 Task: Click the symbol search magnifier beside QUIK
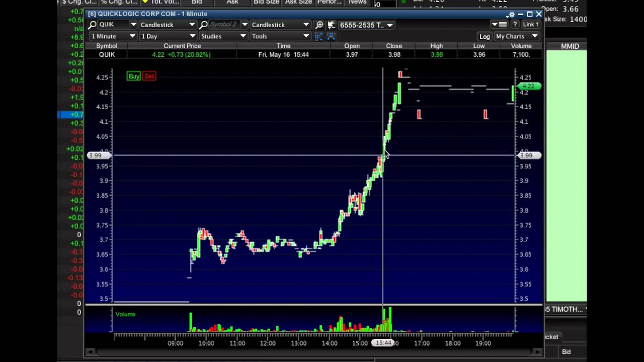pos(93,25)
